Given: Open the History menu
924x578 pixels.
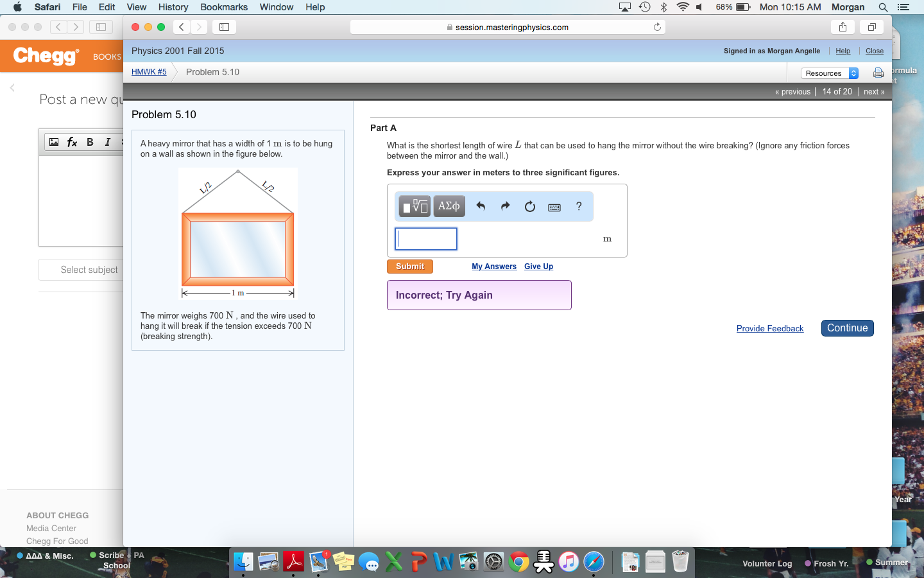Looking at the screenshot, I should [173, 7].
